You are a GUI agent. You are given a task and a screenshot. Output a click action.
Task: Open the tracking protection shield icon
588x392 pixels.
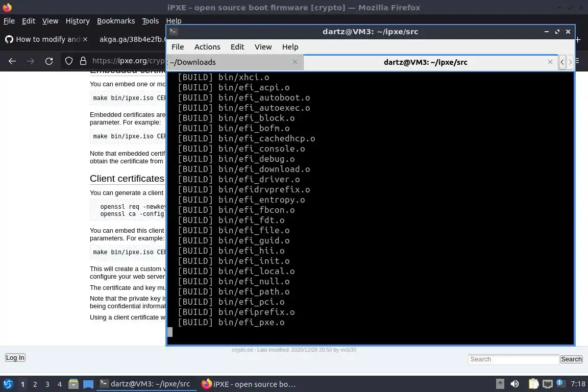tap(68, 61)
